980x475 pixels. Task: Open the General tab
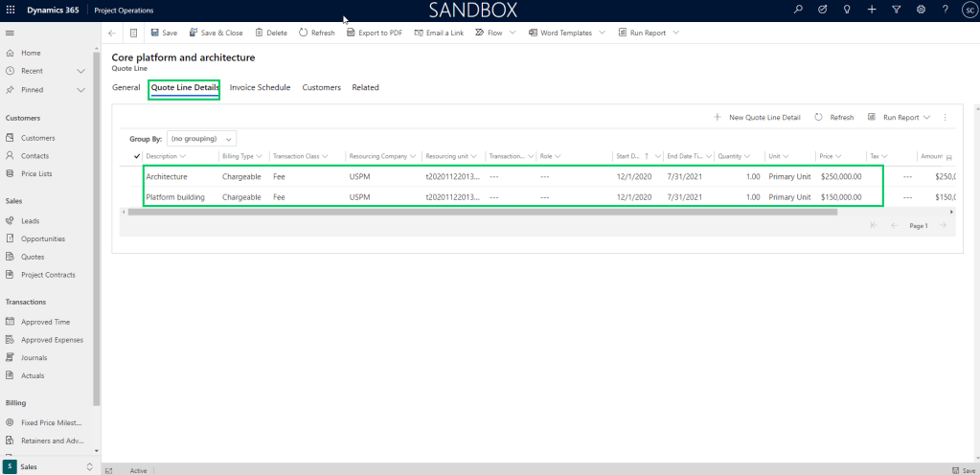[125, 87]
